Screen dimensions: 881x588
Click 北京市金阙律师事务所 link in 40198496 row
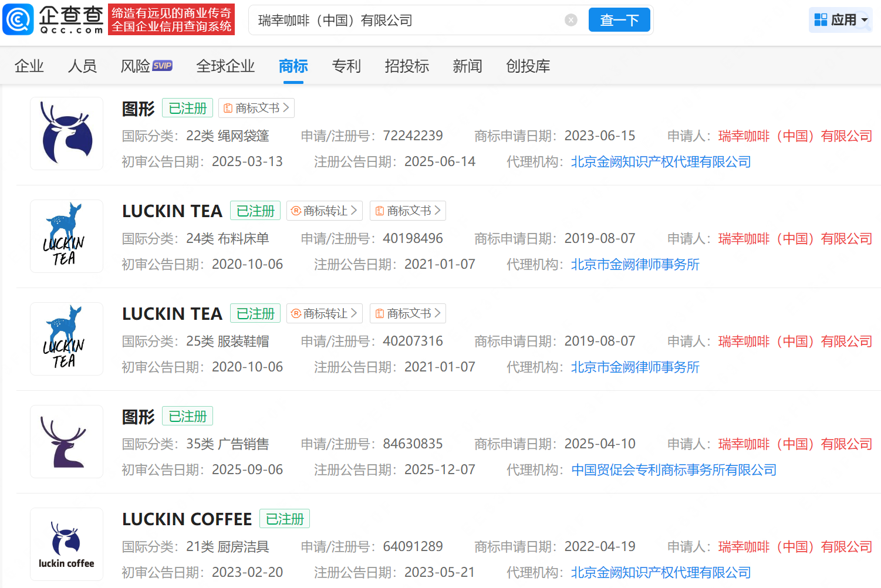635,265
